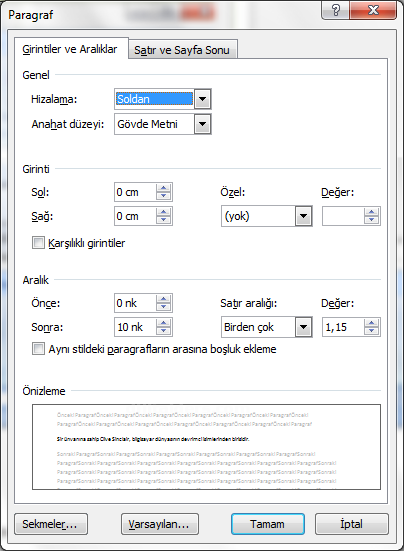Click the Hizalama field showing Soldan

click(155, 99)
